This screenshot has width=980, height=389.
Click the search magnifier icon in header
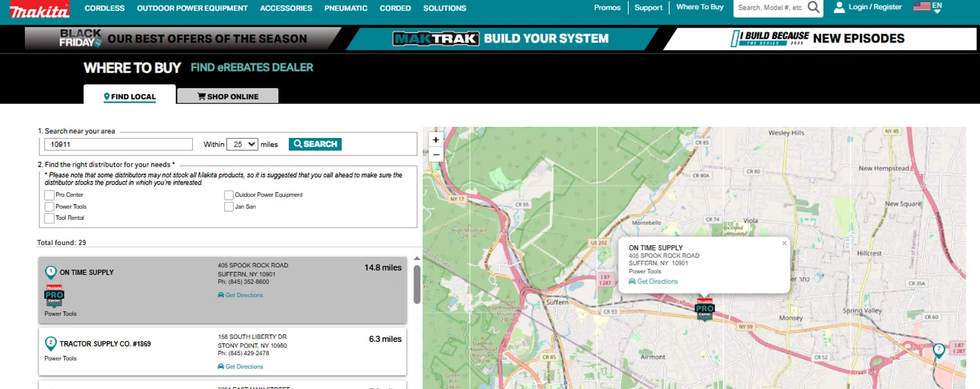(813, 8)
